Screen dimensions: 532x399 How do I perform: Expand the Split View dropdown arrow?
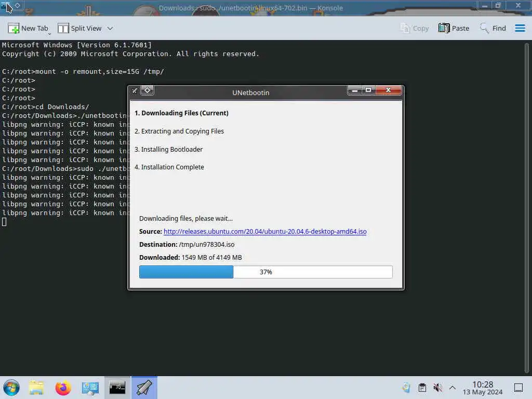[x=110, y=28]
